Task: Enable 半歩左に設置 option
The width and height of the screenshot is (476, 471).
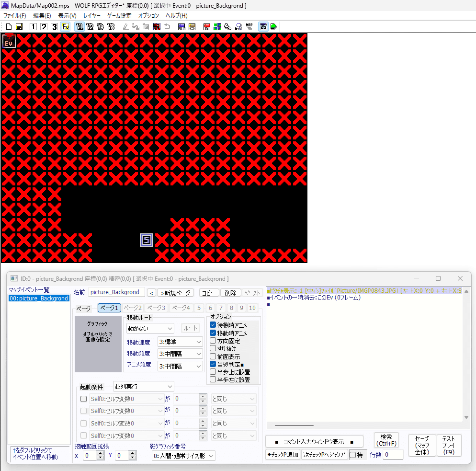Action: coord(213,379)
